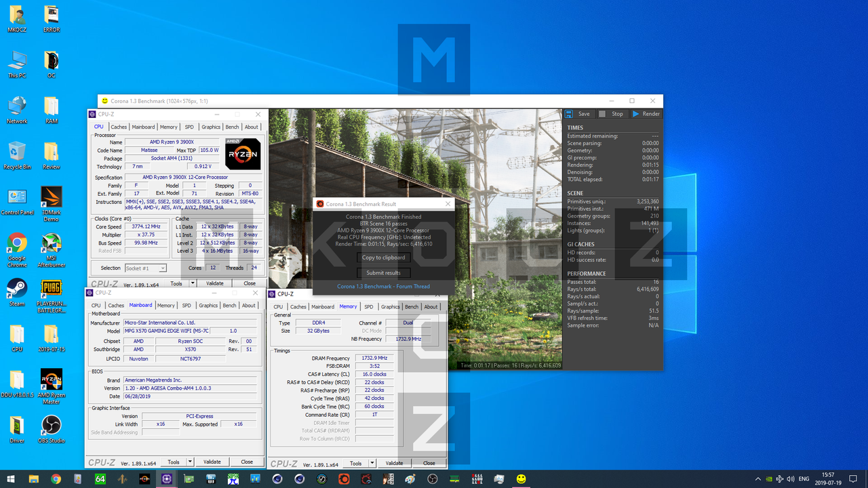Select the Network desktop icon
The width and height of the screenshot is (868, 488).
coord(17,110)
